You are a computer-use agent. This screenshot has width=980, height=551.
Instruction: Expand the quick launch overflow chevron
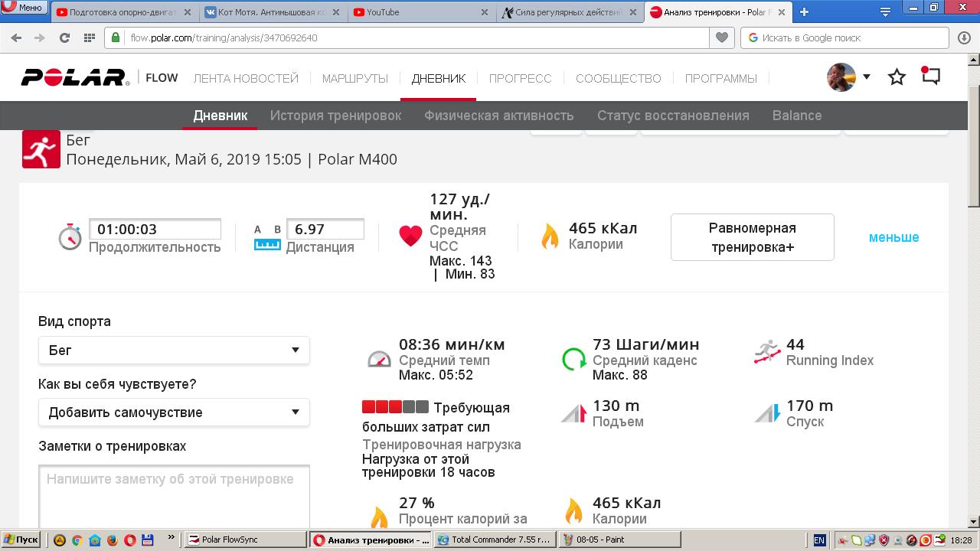(x=171, y=538)
